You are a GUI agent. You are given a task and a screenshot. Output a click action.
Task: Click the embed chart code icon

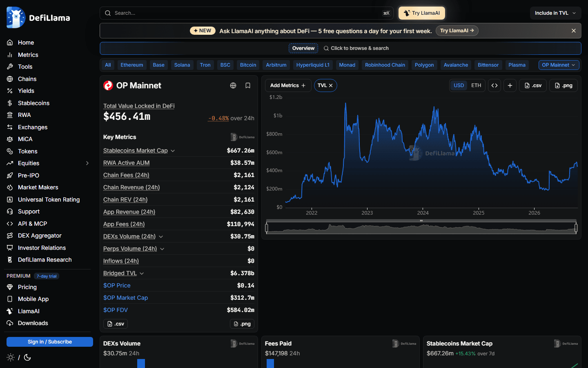coord(494,85)
